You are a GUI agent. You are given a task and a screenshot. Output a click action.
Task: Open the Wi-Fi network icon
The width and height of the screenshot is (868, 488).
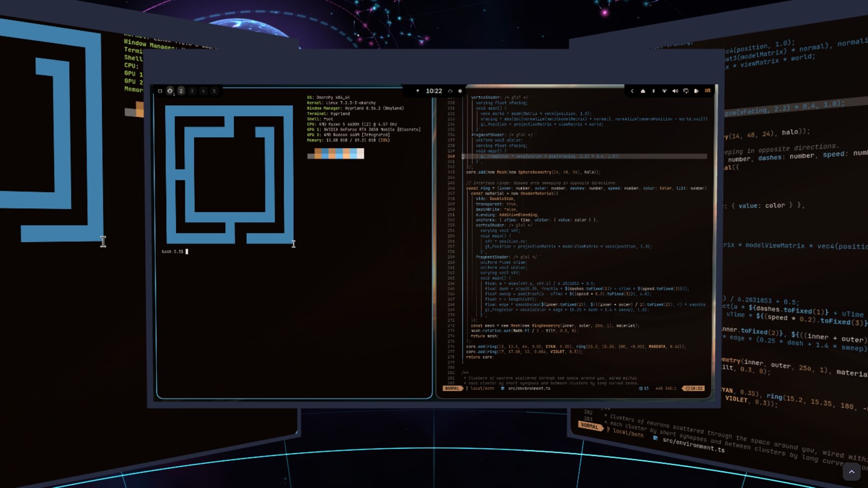coord(665,91)
